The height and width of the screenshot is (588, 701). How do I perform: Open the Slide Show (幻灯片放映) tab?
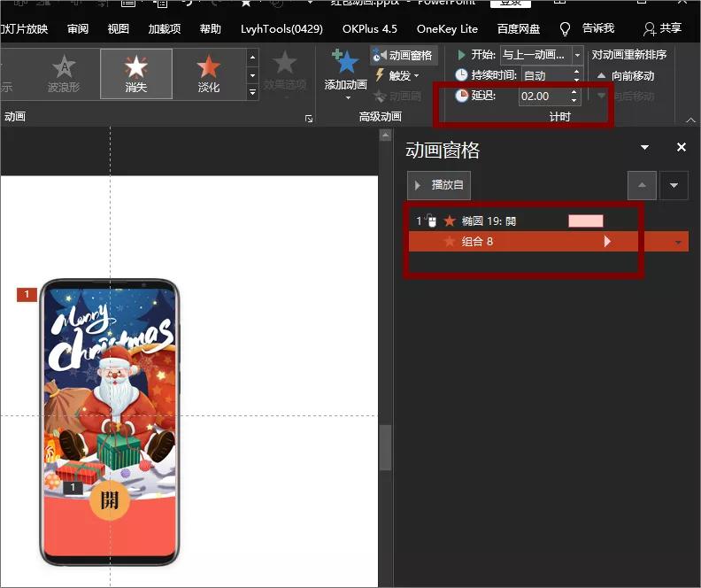pyautogui.click(x=24, y=29)
